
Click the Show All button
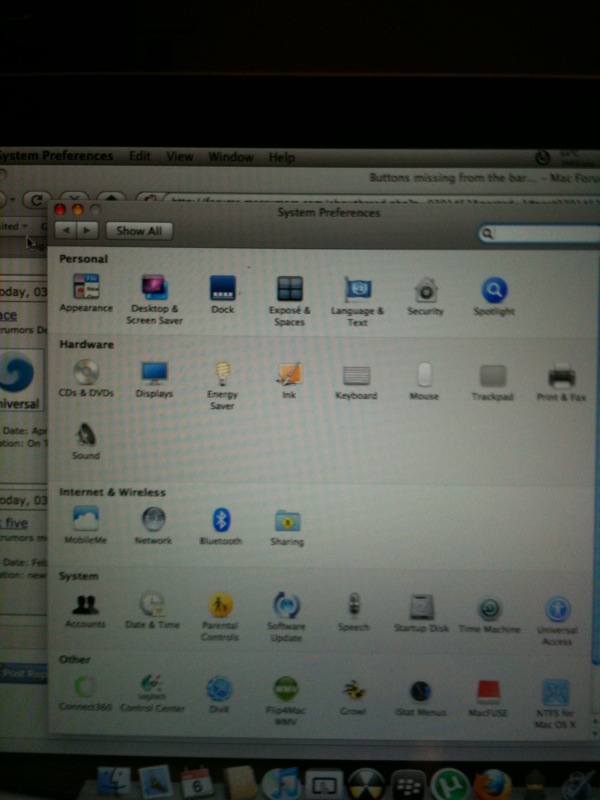pos(139,231)
